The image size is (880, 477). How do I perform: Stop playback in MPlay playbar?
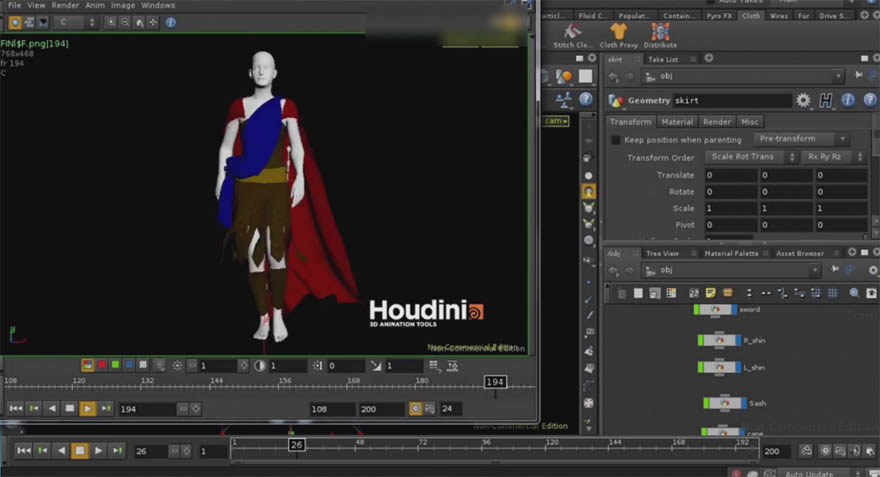point(70,409)
